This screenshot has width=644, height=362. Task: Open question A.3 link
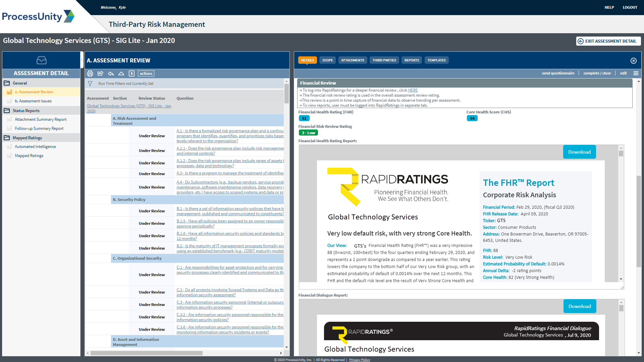tap(230, 173)
